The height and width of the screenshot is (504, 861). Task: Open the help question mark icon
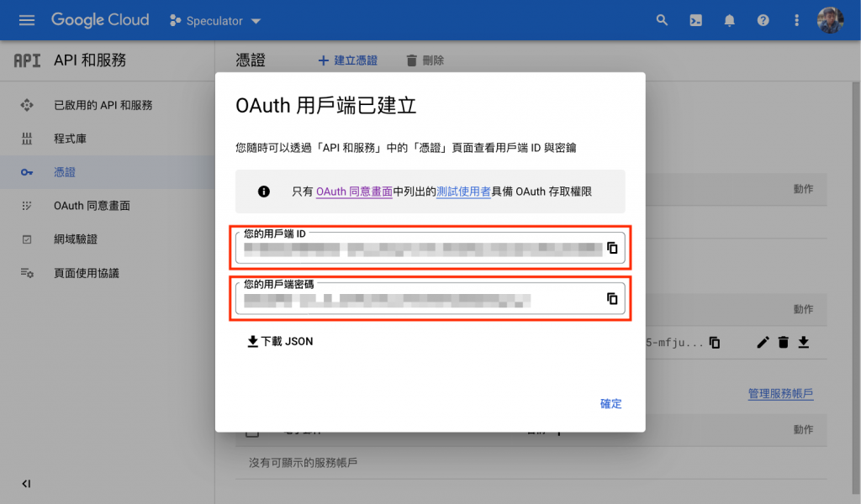(763, 20)
